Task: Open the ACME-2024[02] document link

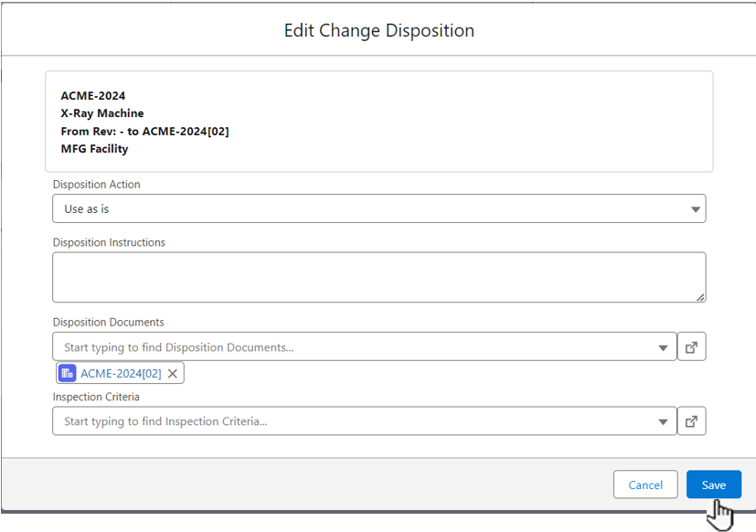Action: (x=121, y=373)
